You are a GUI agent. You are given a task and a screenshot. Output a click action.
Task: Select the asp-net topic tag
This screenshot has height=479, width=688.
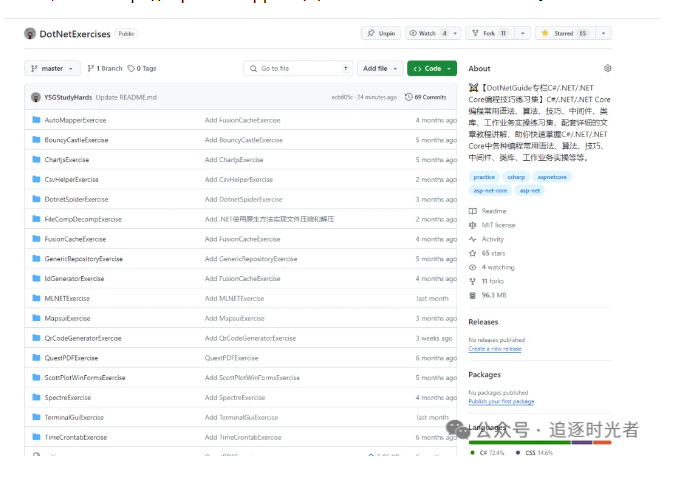pos(530,191)
